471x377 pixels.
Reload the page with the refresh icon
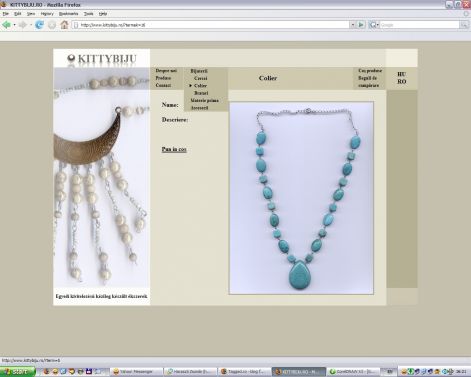39,25
